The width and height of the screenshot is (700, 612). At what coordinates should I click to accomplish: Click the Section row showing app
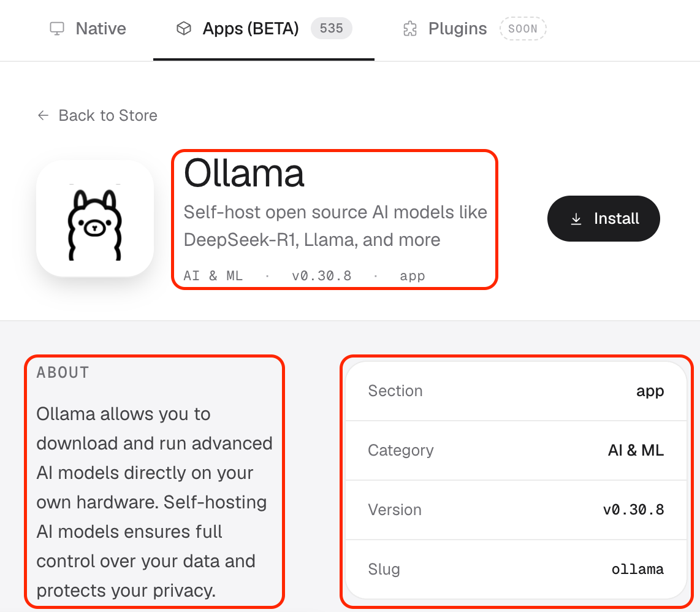pos(516,391)
